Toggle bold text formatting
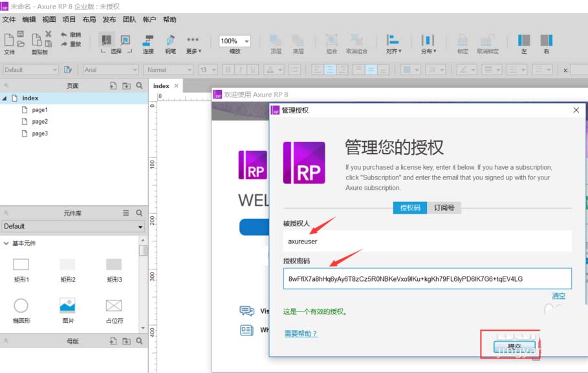This screenshot has height=373, width=588. 228,70
